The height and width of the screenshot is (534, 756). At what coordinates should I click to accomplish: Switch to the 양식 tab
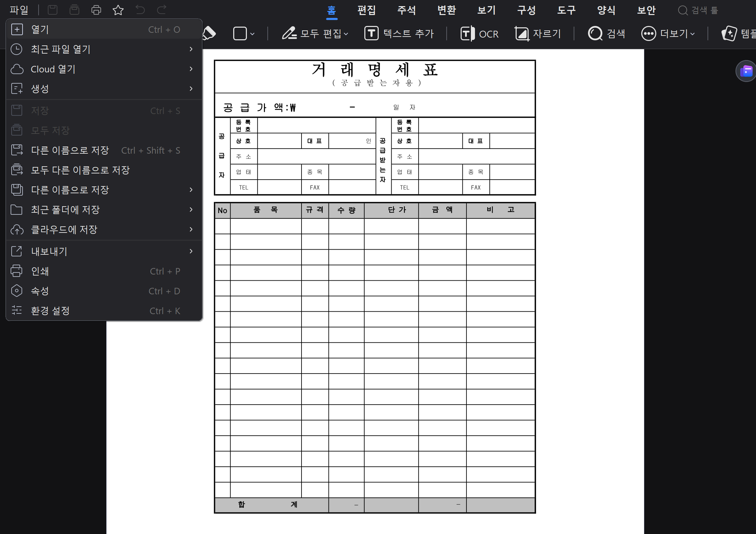click(x=606, y=10)
